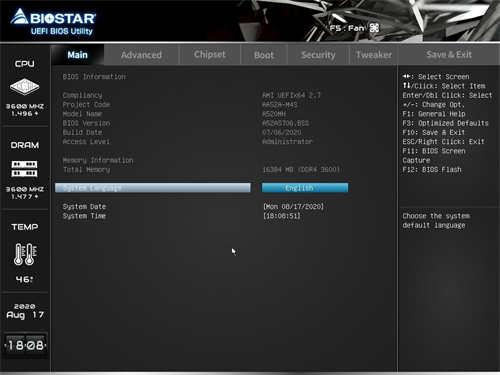Click the digital clock showing 18:08
The image size is (500, 375).
click(x=25, y=345)
